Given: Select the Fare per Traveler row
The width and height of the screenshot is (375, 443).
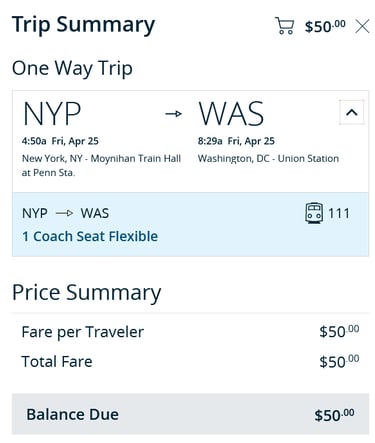Looking at the screenshot, I should coord(190,332).
